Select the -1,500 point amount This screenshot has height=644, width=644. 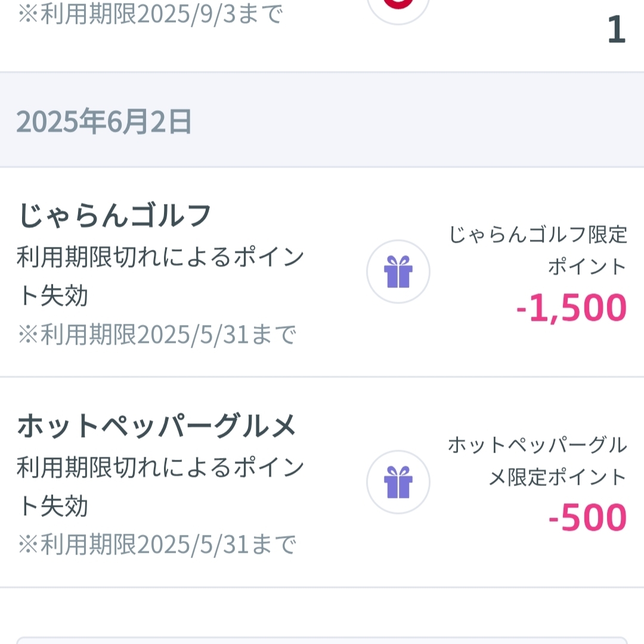pyautogui.click(x=571, y=308)
